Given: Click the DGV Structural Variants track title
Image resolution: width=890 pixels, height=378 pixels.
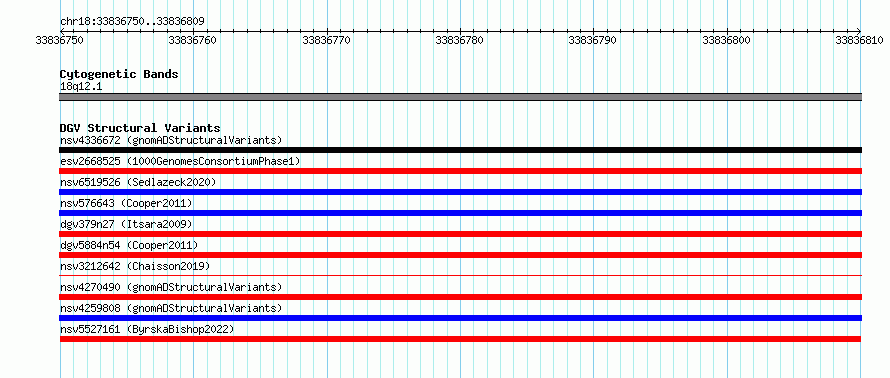Looking at the screenshot, I should (x=140, y=128).
